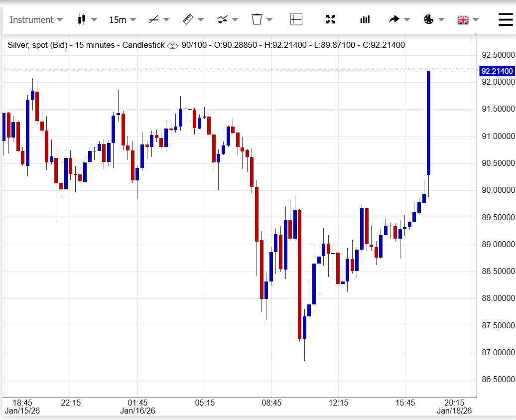This screenshot has width=516, height=420.
Task: Click the UK flag language icon
Action: 463,20
